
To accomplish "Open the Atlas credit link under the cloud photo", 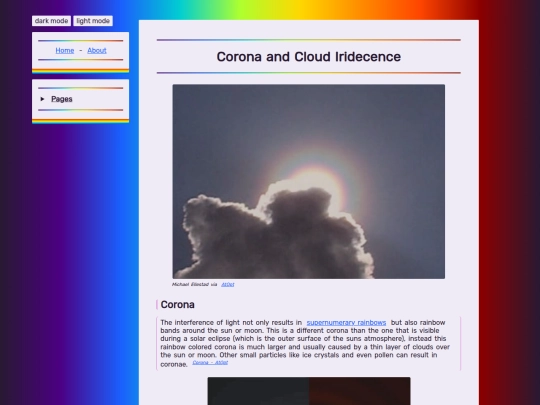I will coord(228,284).
